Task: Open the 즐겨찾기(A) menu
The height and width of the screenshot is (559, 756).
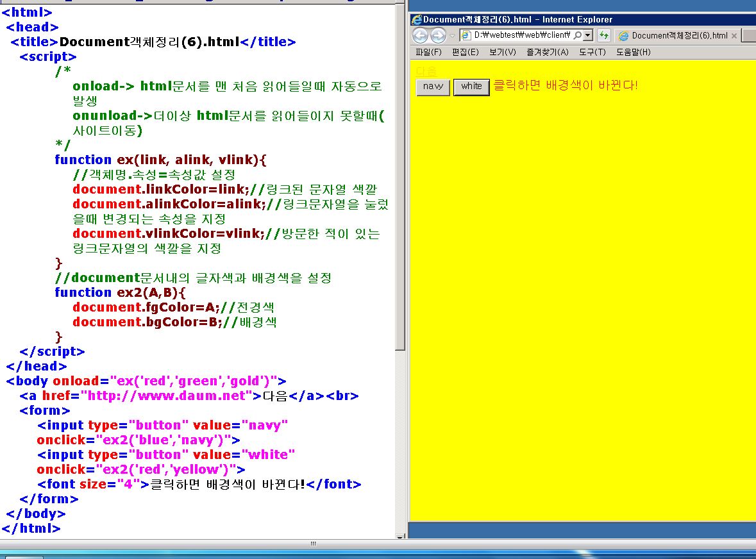Action: (547, 52)
